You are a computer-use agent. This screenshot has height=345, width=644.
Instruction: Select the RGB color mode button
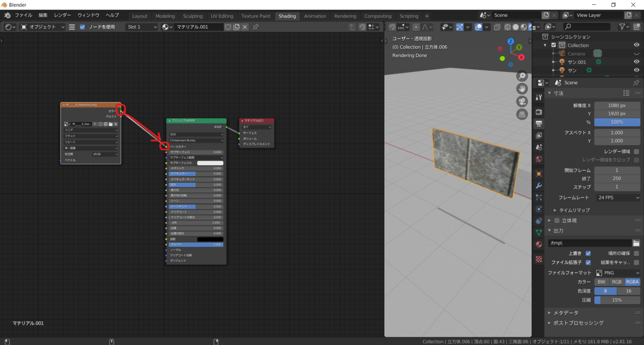coord(617,282)
